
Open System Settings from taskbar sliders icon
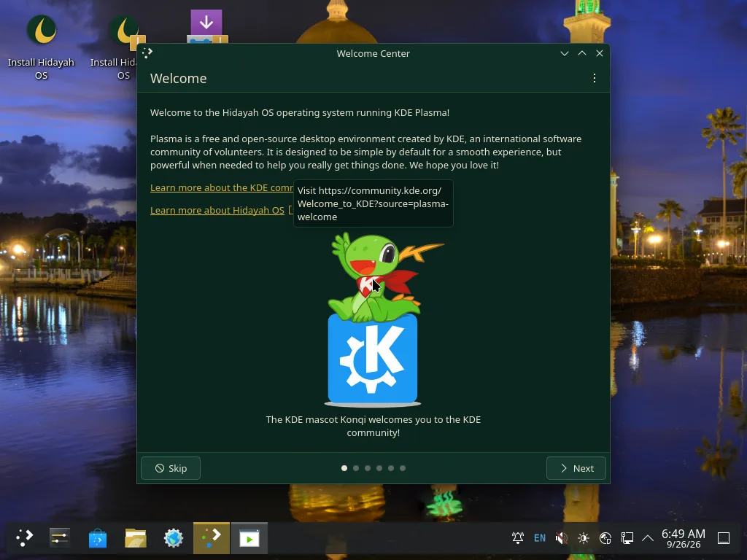click(60, 538)
